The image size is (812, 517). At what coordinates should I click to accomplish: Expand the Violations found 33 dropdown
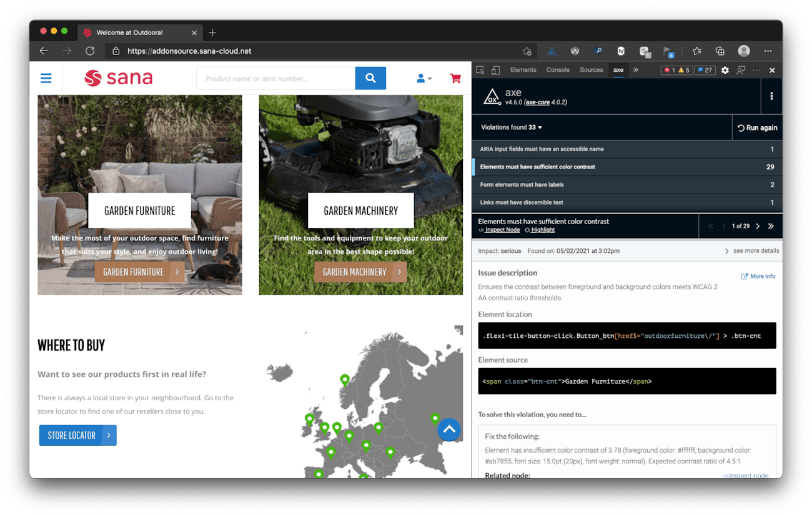511,127
